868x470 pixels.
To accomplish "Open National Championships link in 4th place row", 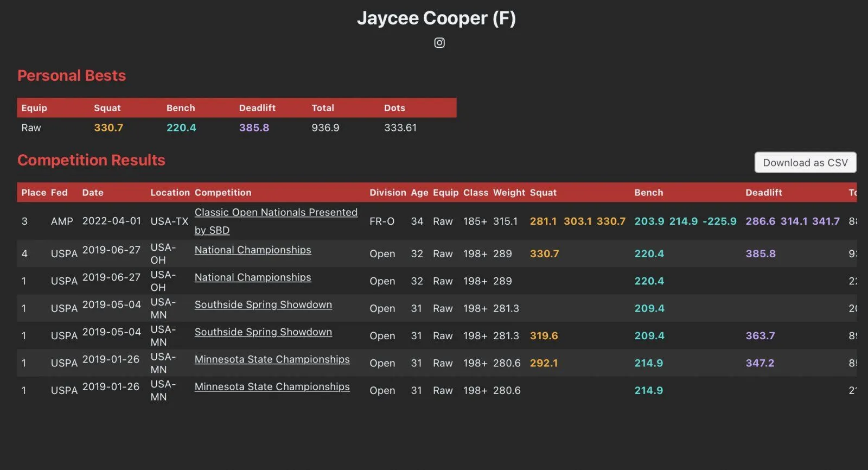I will pos(253,250).
